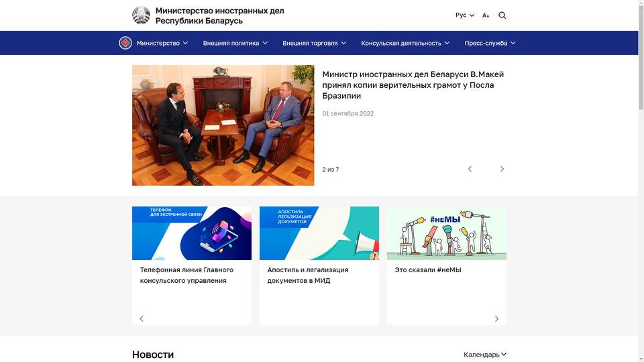The width and height of the screenshot is (644, 362).
Task: Click the Новости heading
Action: 153,355
